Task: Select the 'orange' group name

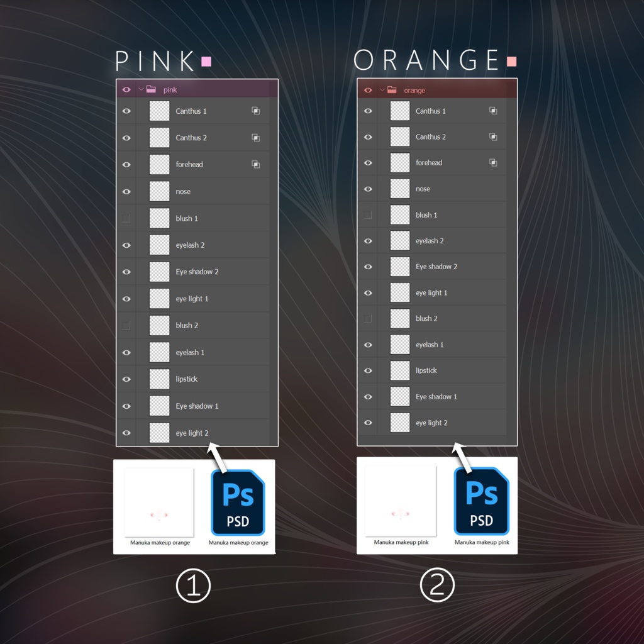Action: [x=414, y=91]
